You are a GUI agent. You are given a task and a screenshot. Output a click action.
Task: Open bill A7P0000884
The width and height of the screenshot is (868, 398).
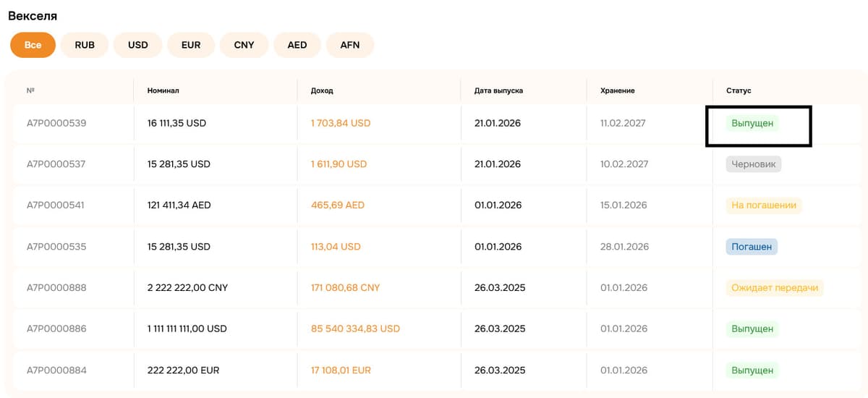click(56, 370)
